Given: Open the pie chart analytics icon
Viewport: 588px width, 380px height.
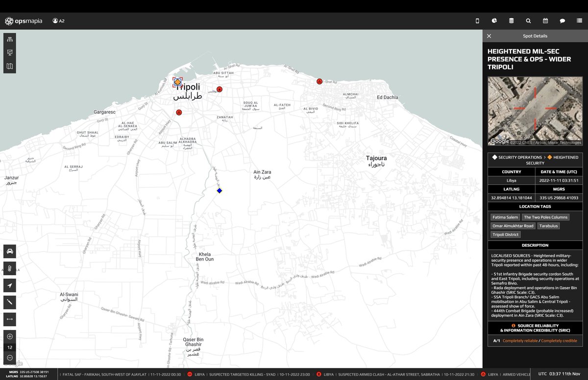Looking at the screenshot, I should [494, 21].
